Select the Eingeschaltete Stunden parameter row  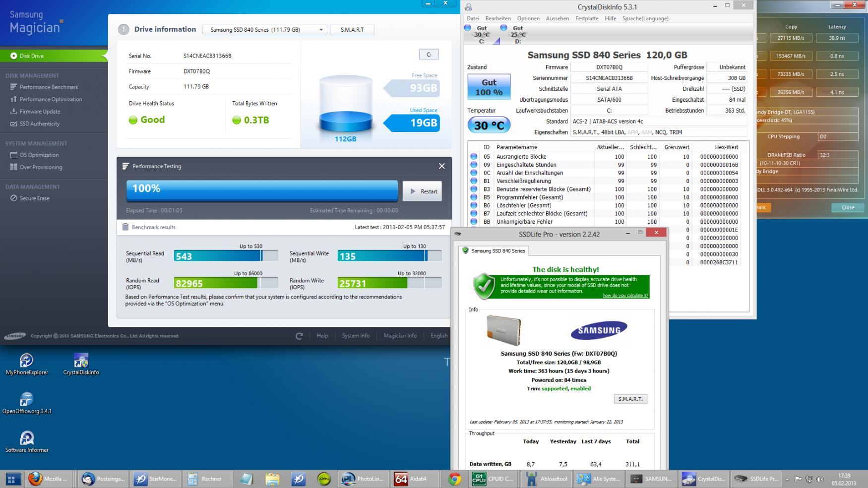pos(605,165)
